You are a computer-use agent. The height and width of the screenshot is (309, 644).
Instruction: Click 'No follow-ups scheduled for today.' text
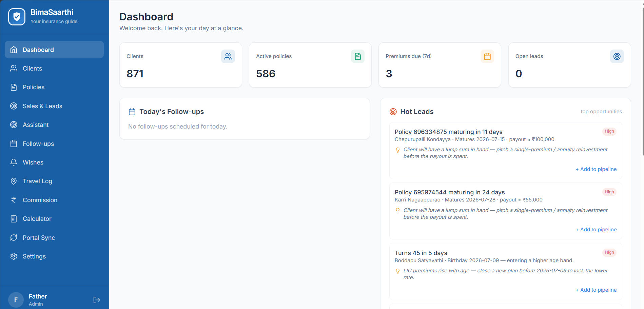coord(178,127)
